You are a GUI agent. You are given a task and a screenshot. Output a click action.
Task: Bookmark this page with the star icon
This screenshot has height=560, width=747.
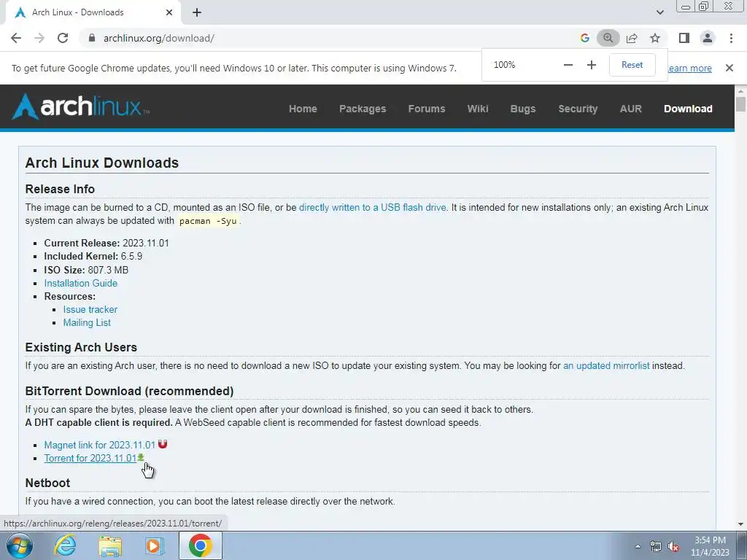pyautogui.click(x=655, y=38)
